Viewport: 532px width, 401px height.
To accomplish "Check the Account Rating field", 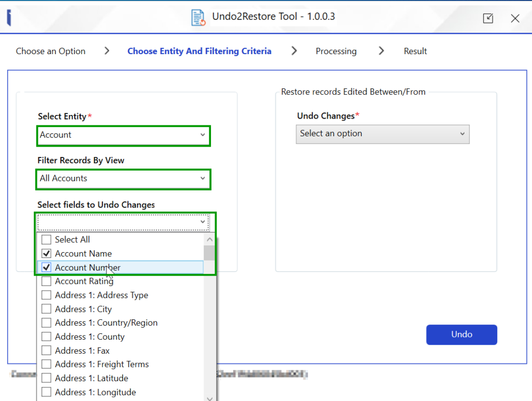I will pos(46,281).
